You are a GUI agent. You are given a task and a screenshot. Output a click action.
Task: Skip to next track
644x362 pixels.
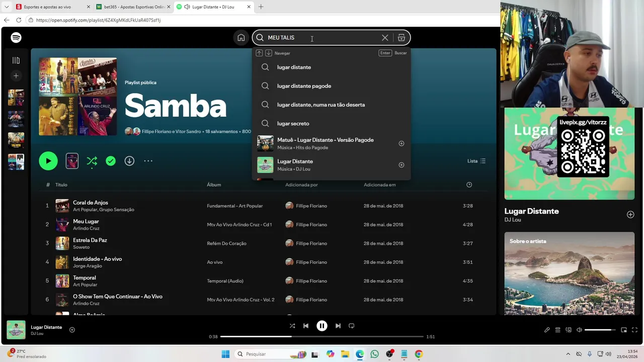338,326
